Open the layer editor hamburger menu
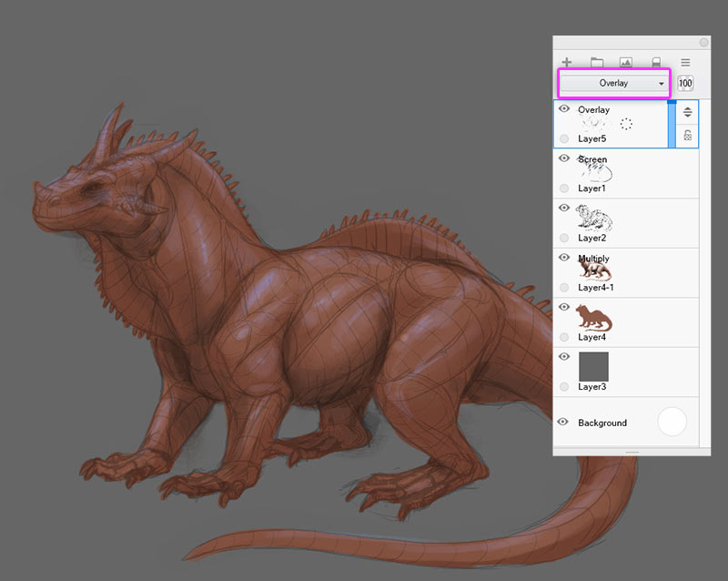 [x=685, y=62]
